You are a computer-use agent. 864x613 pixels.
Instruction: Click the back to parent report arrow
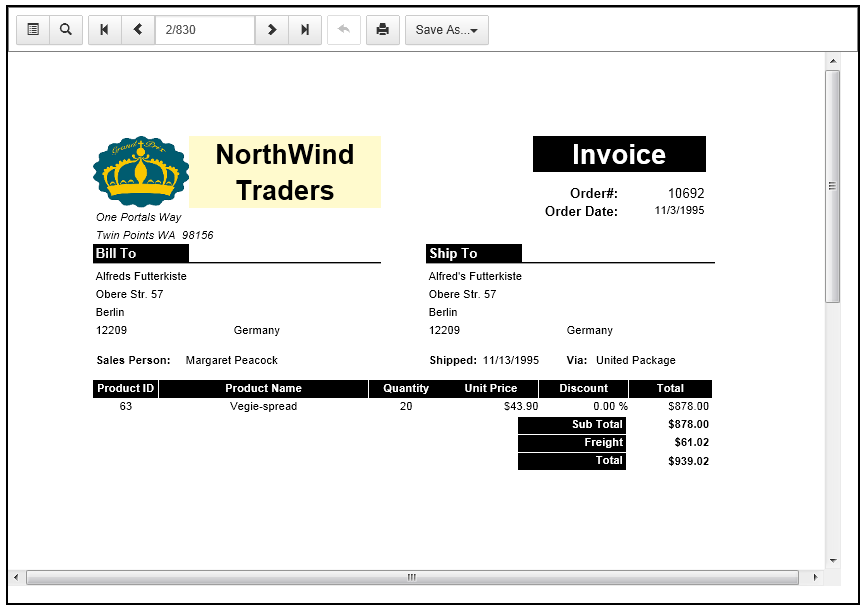344,30
